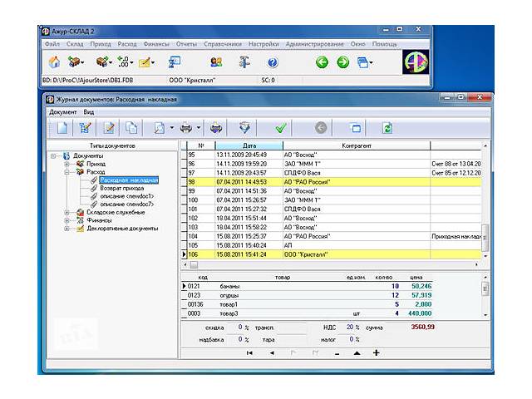The image size is (532, 399).
Task: Click the green back arrow
Action: coord(322,62)
